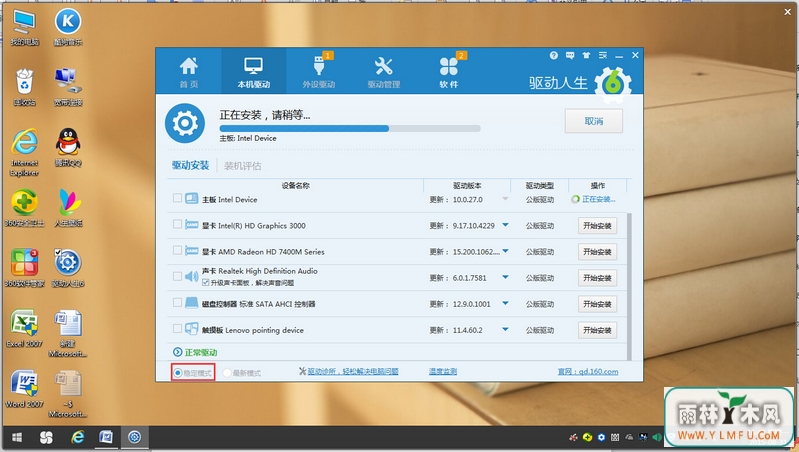Open Excel 2007 desktop icon
Screen dimensions: 799x452
24,328
